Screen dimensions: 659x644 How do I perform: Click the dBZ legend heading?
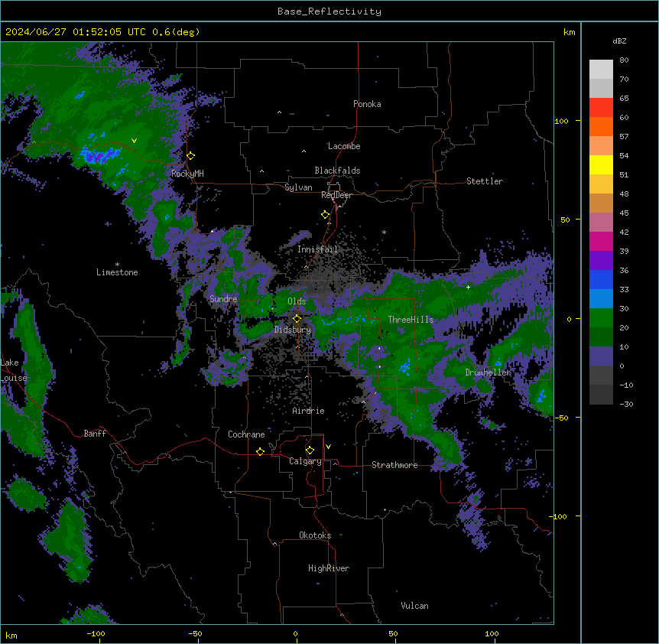pos(619,41)
